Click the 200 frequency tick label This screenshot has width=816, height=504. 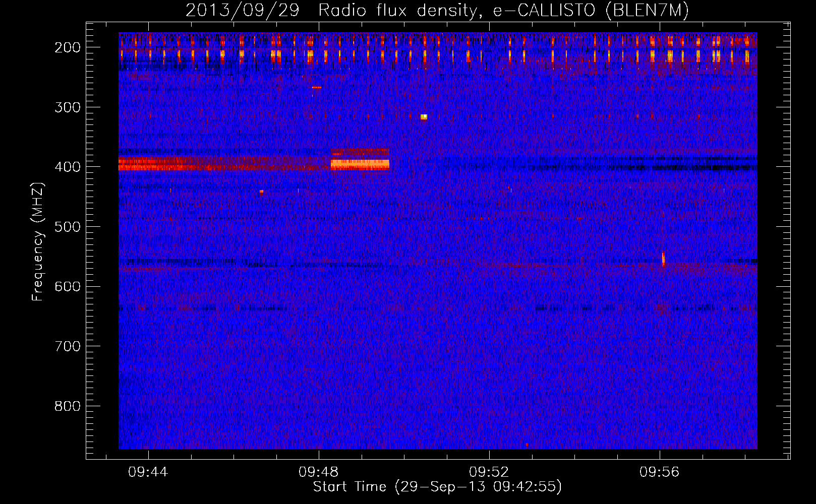pyautogui.click(x=67, y=48)
